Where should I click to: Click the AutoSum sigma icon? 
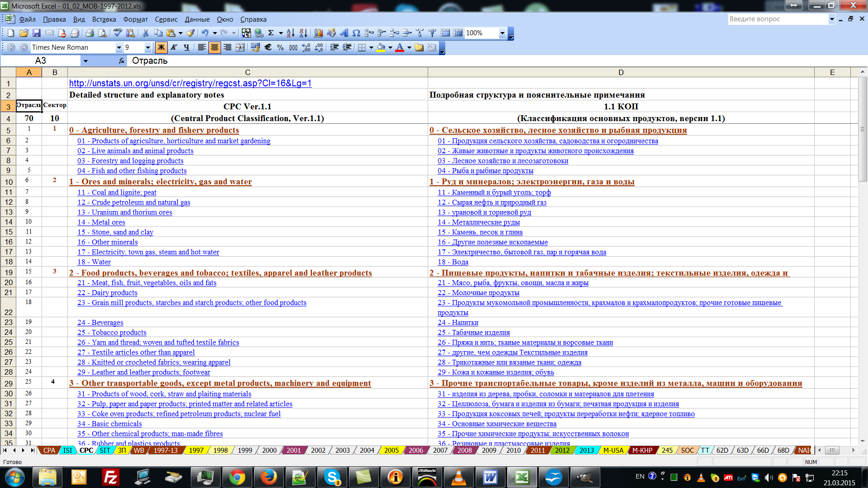click(271, 33)
